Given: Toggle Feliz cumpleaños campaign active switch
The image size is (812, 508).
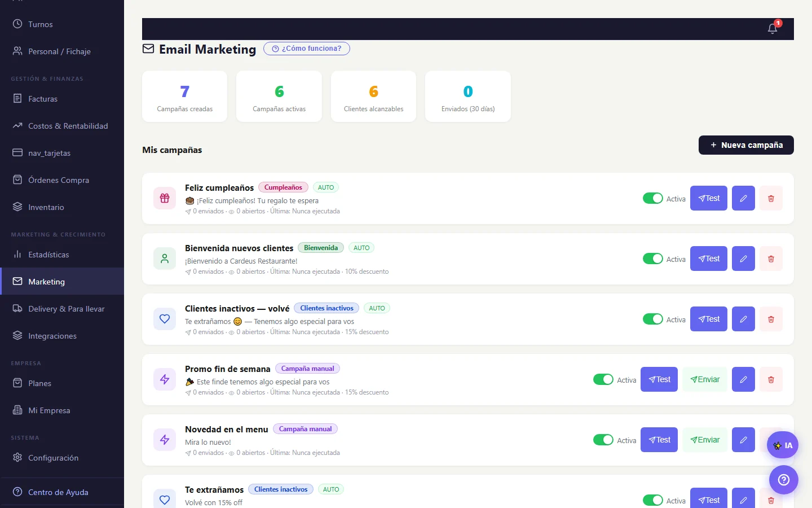Looking at the screenshot, I should (653, 198).
